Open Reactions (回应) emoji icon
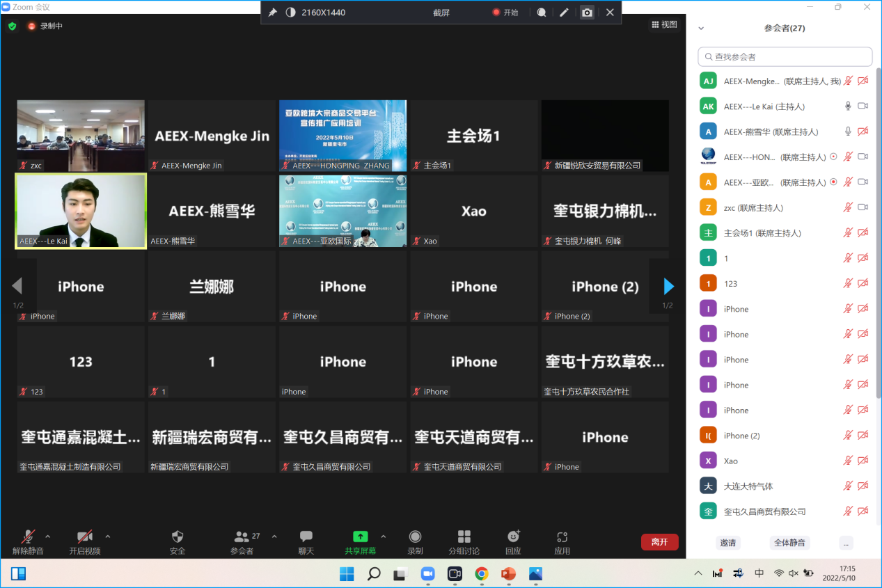This screenshot has width=882, height=588. click(x=513, y=537)
